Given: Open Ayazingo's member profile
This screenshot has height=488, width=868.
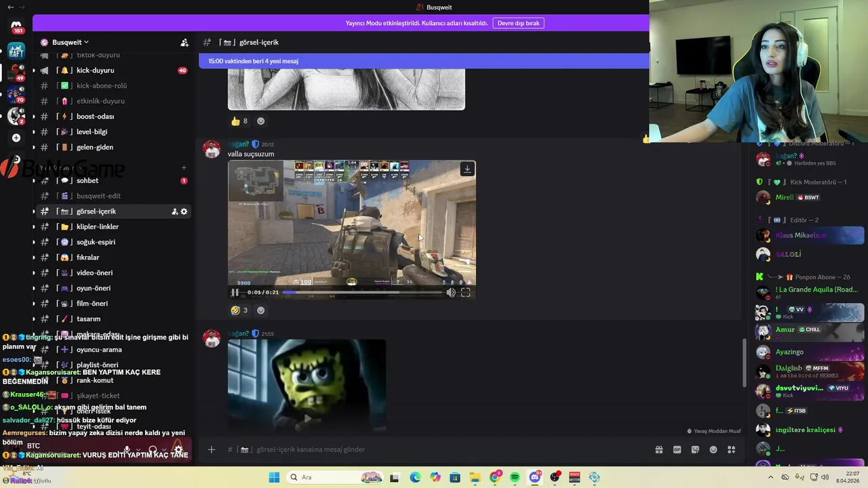Looking at the screenshot, I should pyautogui.click(x=808, y=352).
